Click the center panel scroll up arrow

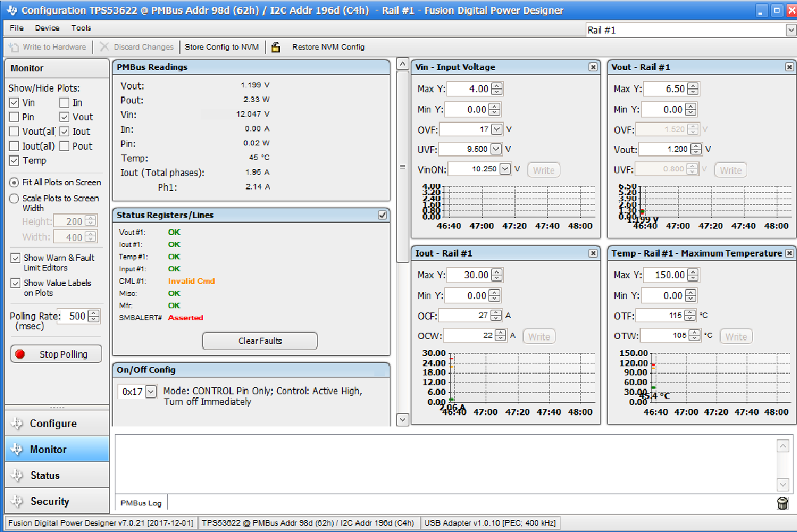[x=402, y=64]
